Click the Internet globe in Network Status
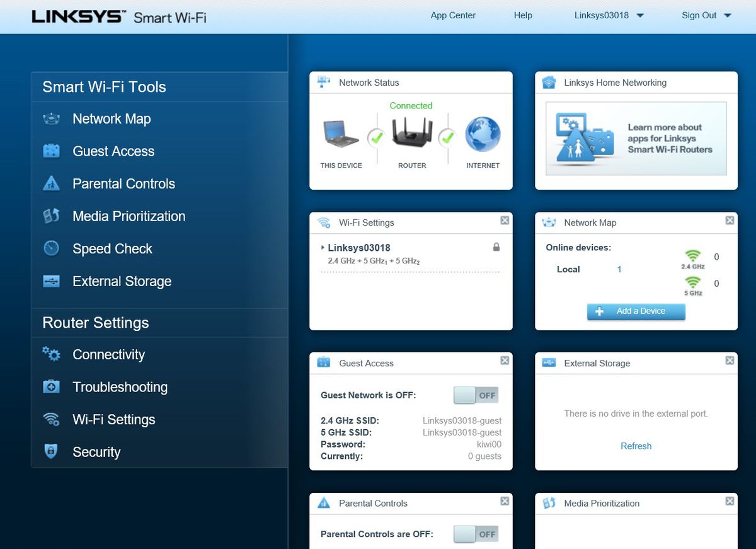The height and width of the screenshot is (549, 756). click(483, 133)
